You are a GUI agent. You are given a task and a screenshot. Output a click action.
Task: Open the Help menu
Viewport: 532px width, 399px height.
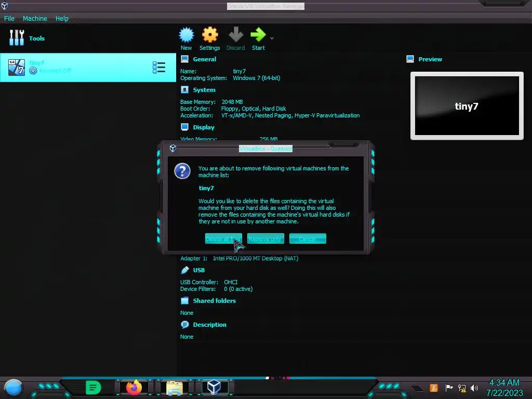(62, 18)
